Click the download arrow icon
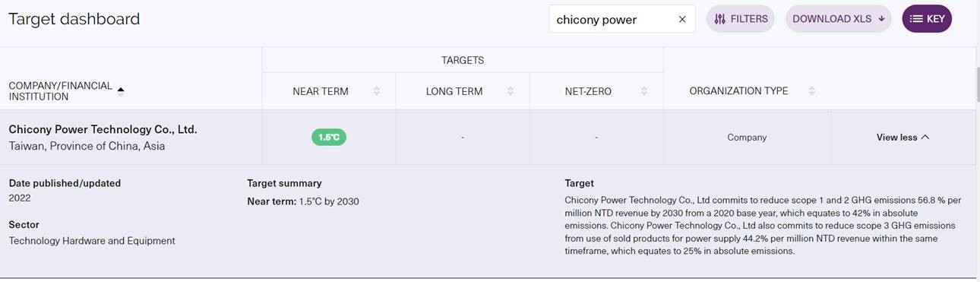The image size is (980, 282). 881,19
